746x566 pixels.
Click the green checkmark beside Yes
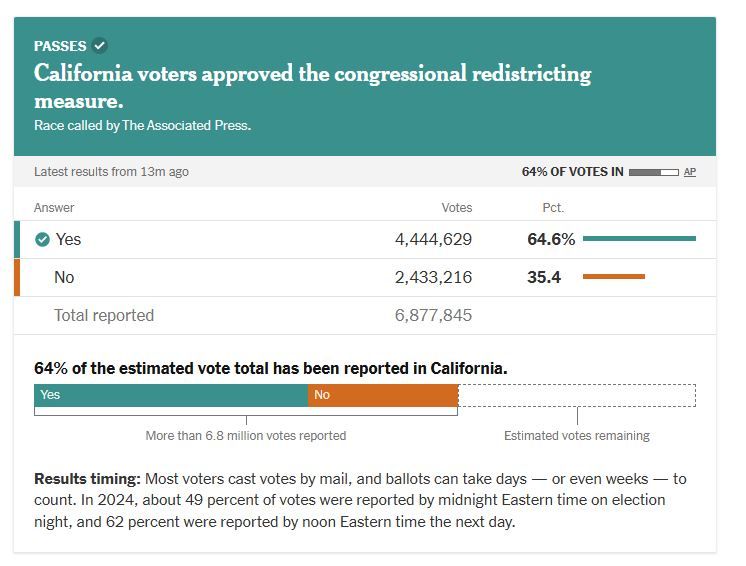pyautogui.click(x=42, y=240)
